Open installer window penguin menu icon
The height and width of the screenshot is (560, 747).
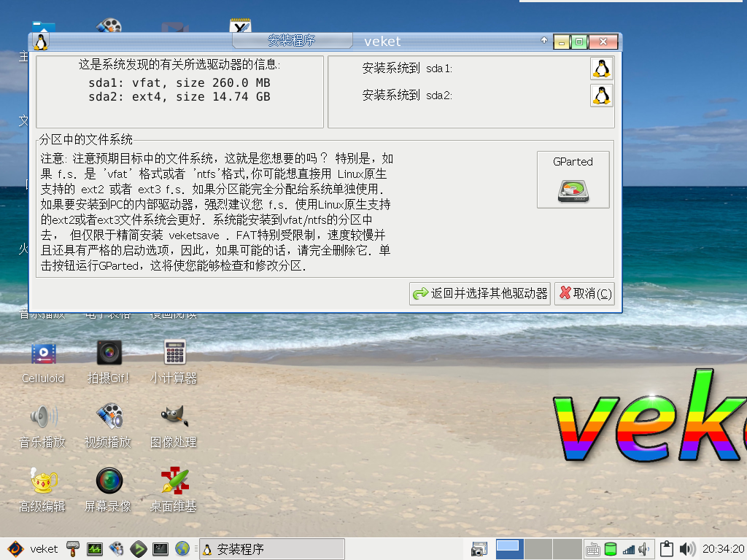[41, 42]
